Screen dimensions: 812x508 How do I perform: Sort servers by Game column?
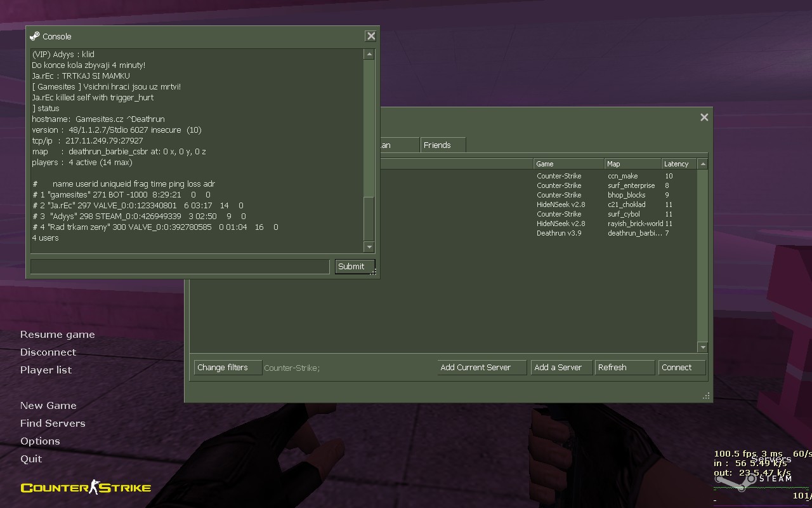coord(569,164)
